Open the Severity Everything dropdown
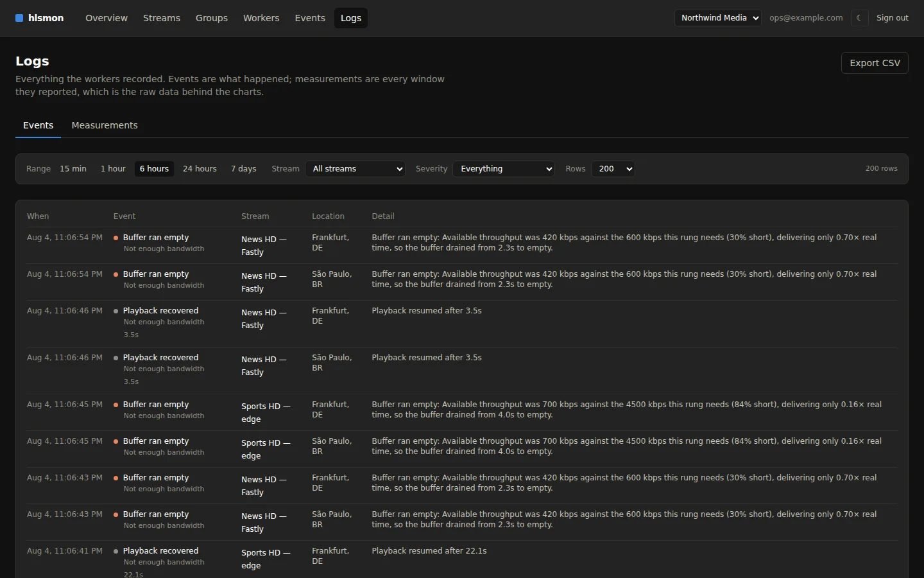The width and height of the screenshot is (924, 578). tap(504, 169)
